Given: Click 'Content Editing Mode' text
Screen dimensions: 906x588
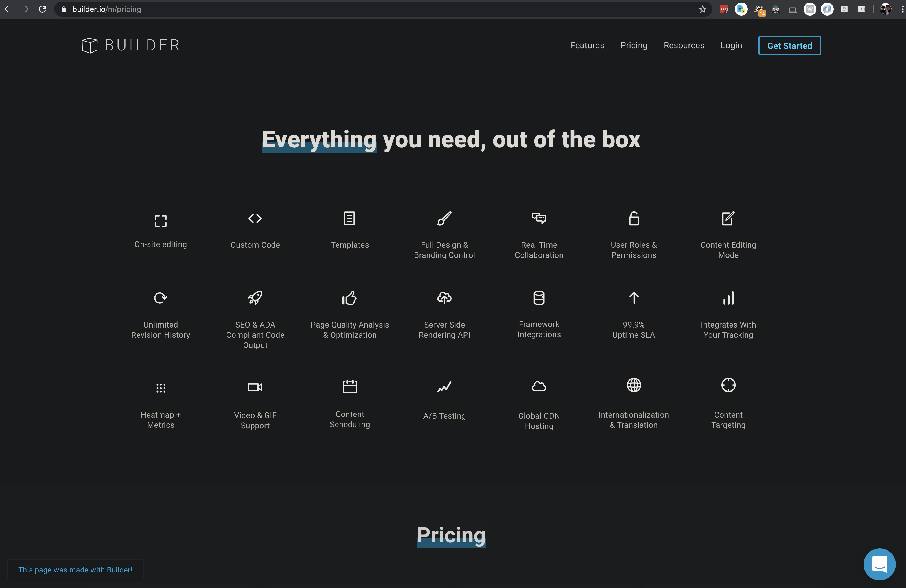Looking at the screenshot, I should [728, 250].
